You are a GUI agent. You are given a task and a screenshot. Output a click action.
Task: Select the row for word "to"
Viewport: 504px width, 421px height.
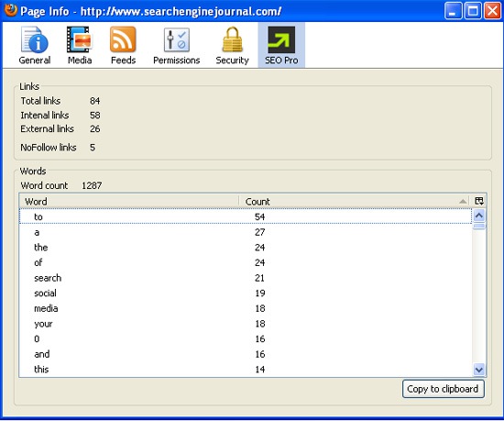click(x=246, y=216)
